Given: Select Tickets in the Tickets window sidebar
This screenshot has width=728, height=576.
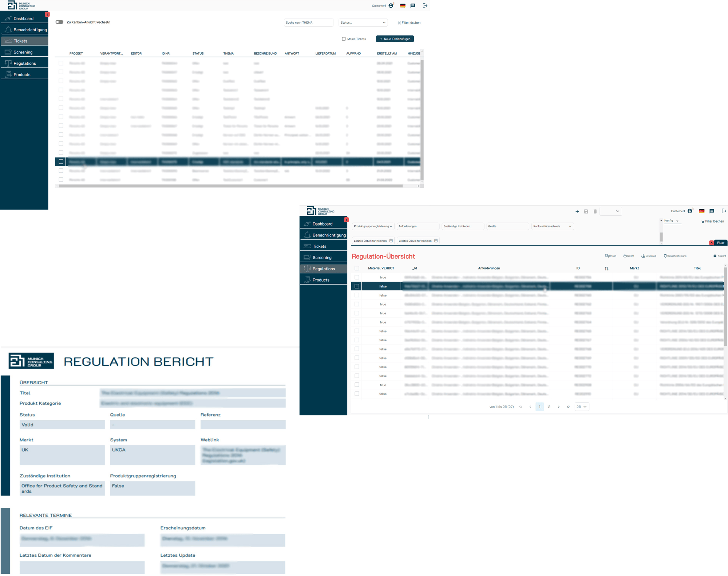Looking at the screenshot, I should click(x=24, y=41).
